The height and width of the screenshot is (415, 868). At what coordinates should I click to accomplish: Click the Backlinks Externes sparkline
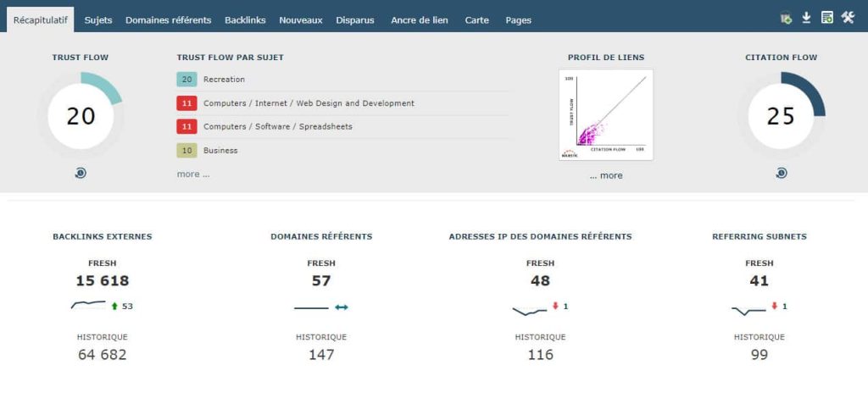[x=88, y=305]
